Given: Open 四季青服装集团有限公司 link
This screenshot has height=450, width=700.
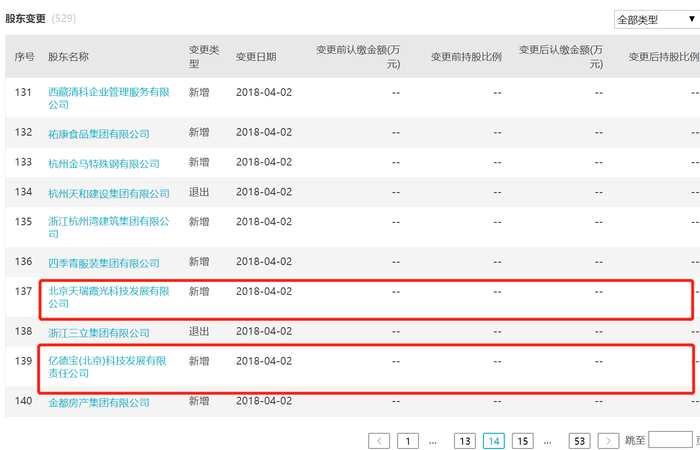Looking at the screenshot, I should click(x=104, y=263).
